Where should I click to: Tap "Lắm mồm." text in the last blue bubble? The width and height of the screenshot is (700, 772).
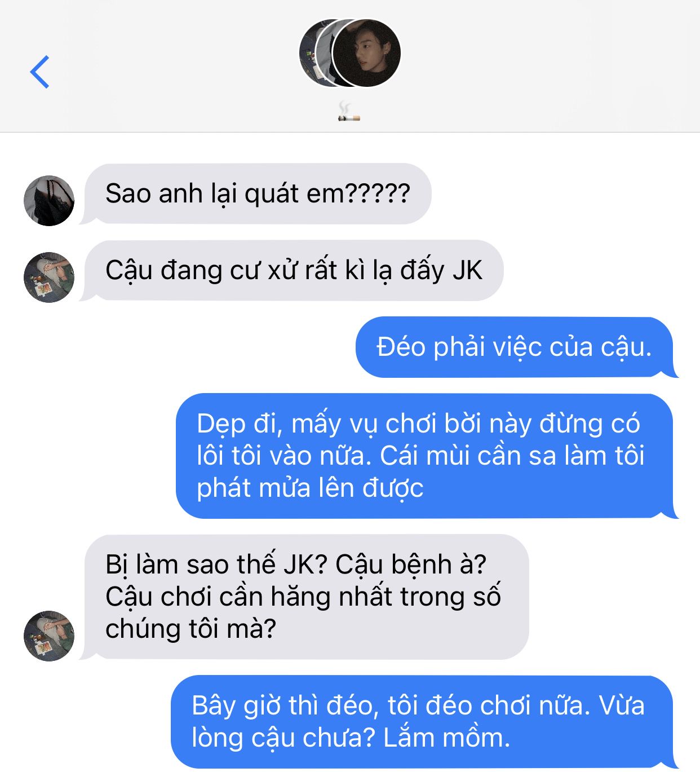click(446, 738)
